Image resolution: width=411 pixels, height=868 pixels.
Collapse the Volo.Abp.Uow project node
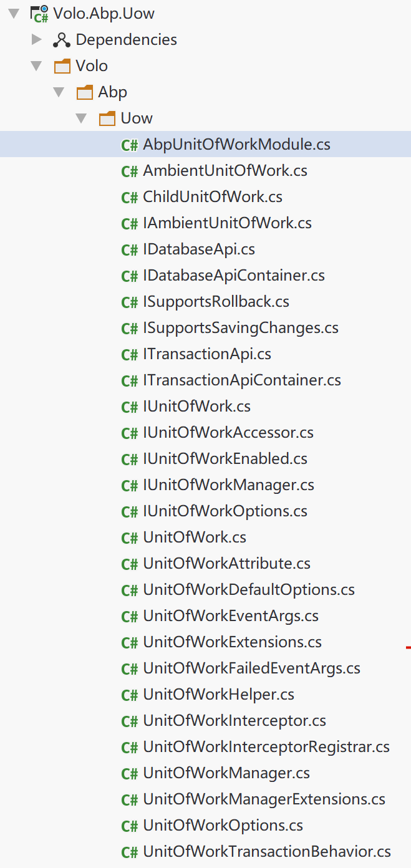pos(14,13)
